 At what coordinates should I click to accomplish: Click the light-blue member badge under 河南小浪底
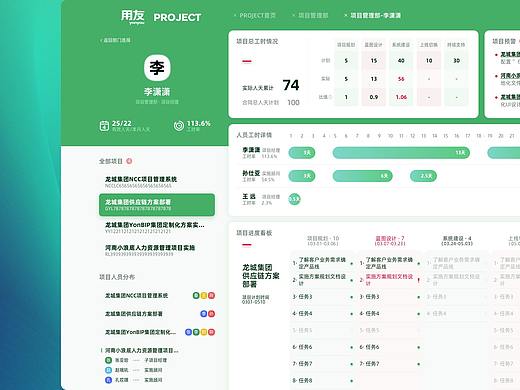coord(108,370)
